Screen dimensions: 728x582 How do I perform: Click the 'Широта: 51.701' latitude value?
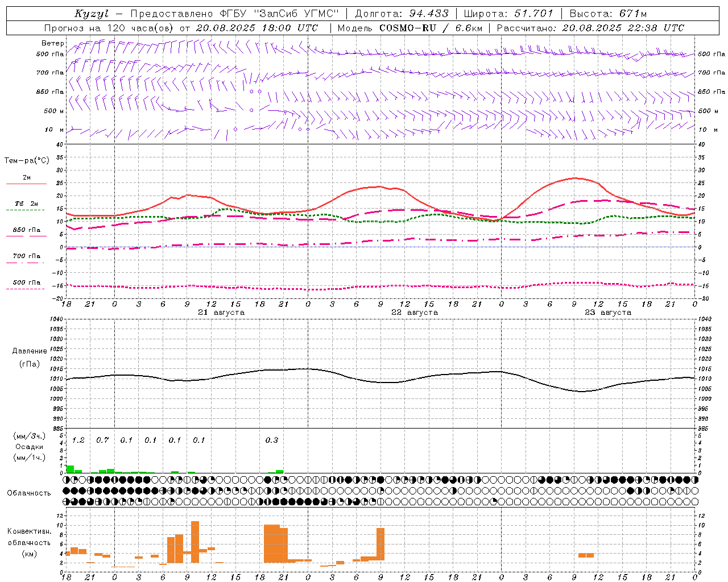click(x=508, y=14)
